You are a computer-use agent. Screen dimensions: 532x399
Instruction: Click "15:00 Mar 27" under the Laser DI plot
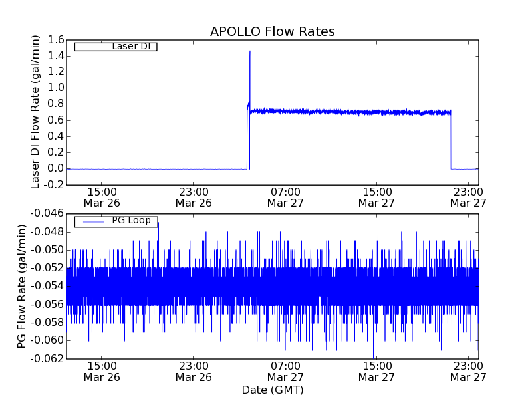tap(377, 198)
